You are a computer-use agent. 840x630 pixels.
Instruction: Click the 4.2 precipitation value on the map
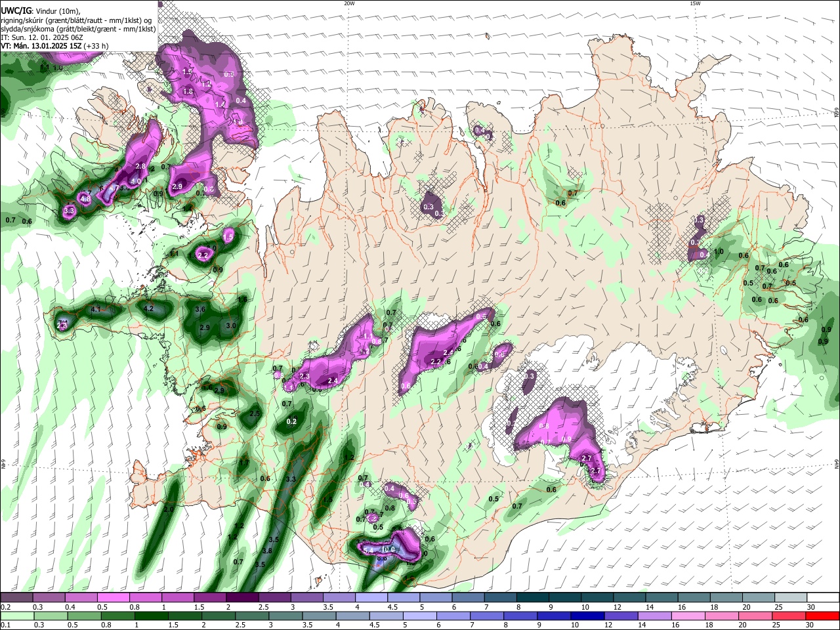click(148, 308)
